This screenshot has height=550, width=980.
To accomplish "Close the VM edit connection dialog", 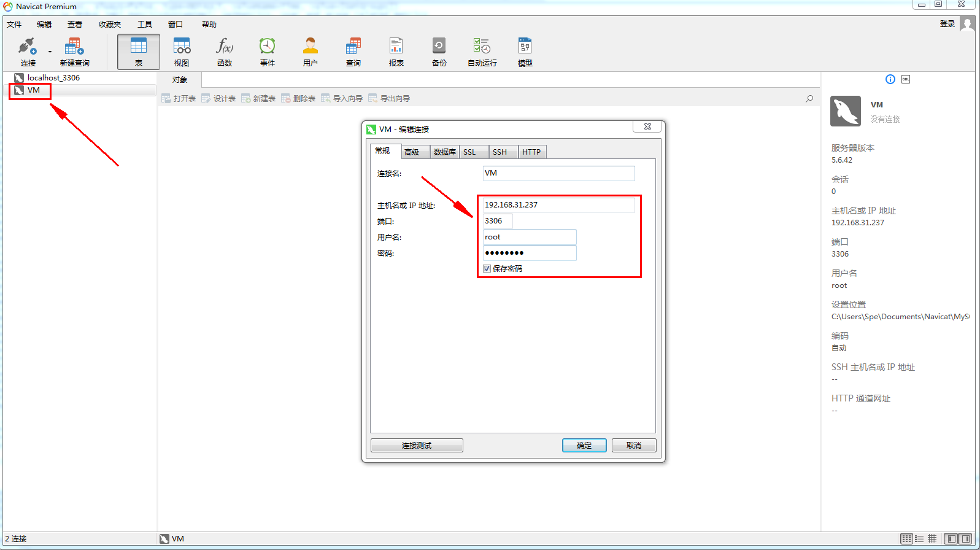I will click(647, 126).
